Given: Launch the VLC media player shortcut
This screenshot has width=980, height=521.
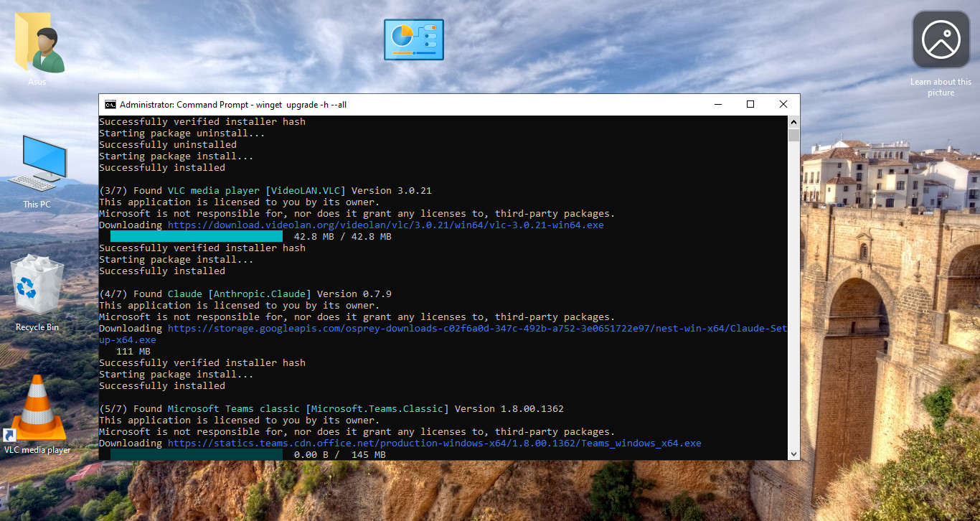Looking at the screenshot, I should [36, 408].
